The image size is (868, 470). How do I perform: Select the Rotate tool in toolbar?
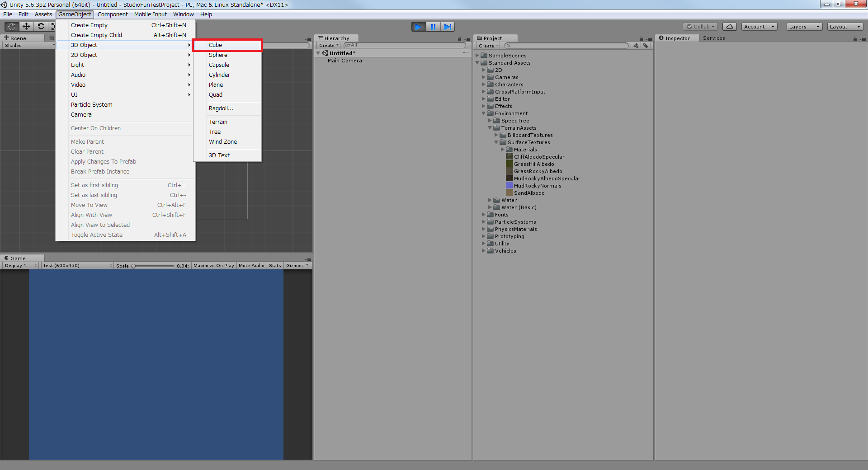(x=41, y=27)
